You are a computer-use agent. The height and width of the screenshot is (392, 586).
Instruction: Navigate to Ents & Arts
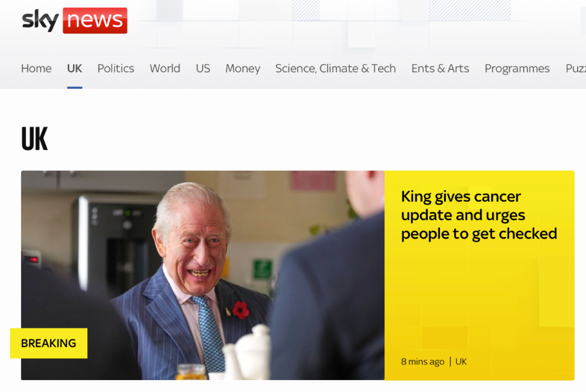(x=440, y=68)
